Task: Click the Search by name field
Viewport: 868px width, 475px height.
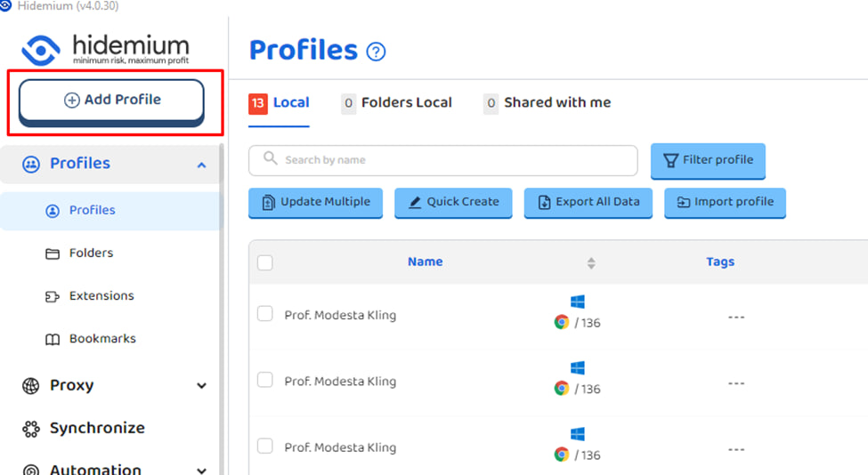Action: pyautogui.click(x=443, y=160)
